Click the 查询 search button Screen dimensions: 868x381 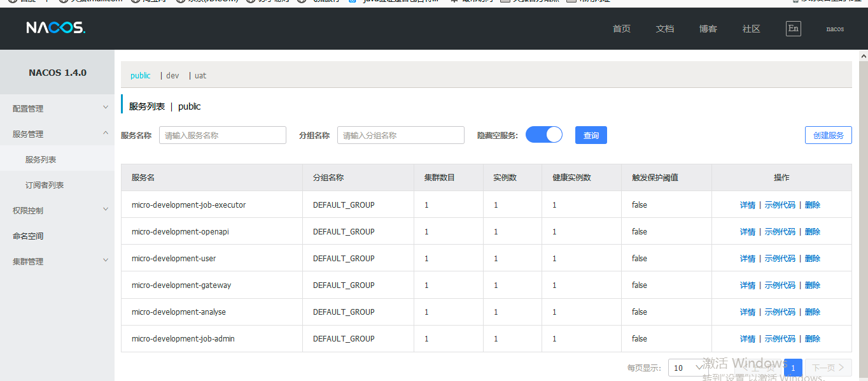point(591,135)
